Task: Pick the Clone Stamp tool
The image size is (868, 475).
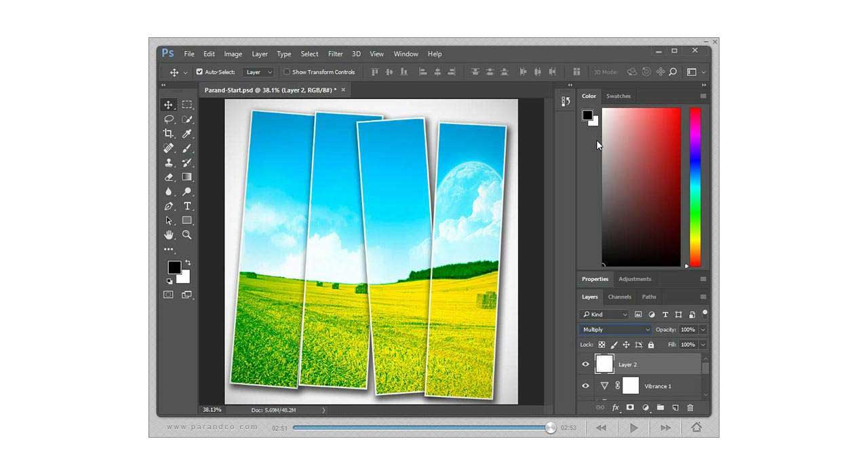Action: point(170,162)
